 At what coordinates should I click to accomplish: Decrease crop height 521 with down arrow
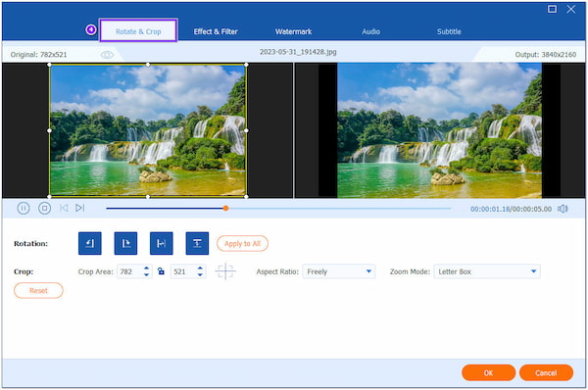200,274
